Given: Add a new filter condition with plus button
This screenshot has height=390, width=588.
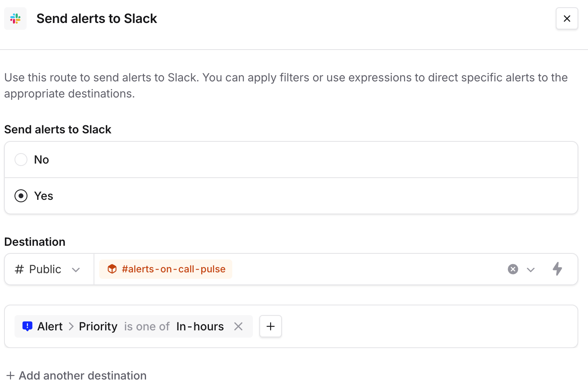Looking at the screenshot, I should click(x=271, y=326).
